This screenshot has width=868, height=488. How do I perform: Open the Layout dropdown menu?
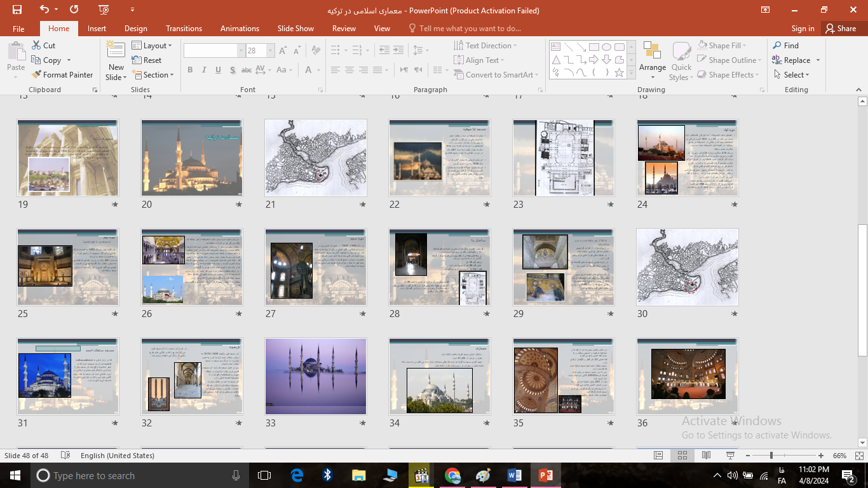(153, 46)
